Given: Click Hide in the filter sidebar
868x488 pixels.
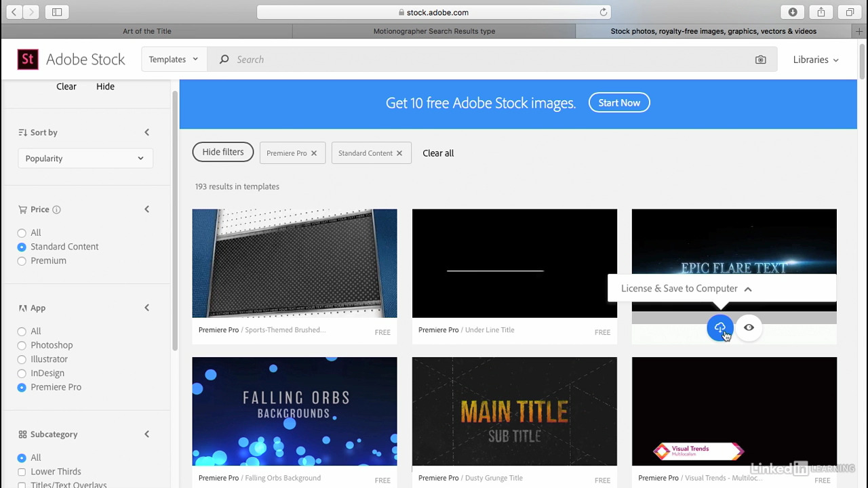Looking at the screenshot, I should tap(105, 87).
